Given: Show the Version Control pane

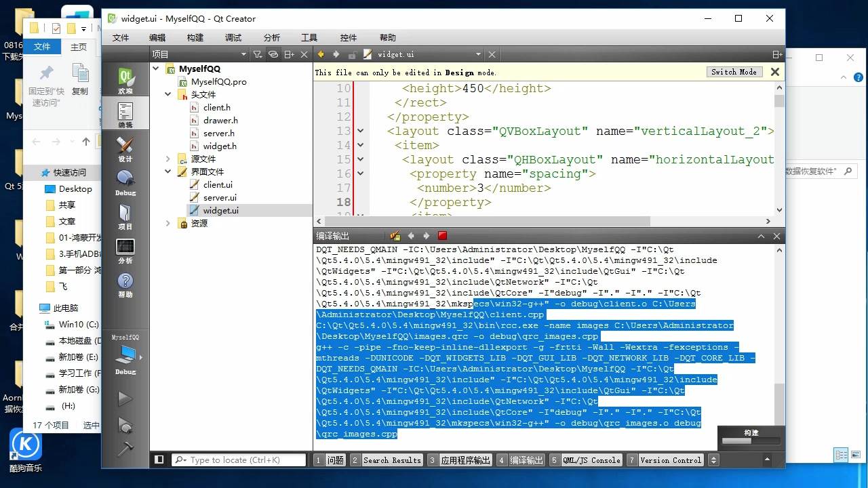Looking at the screenshot, I should click(x=665, y=460).
